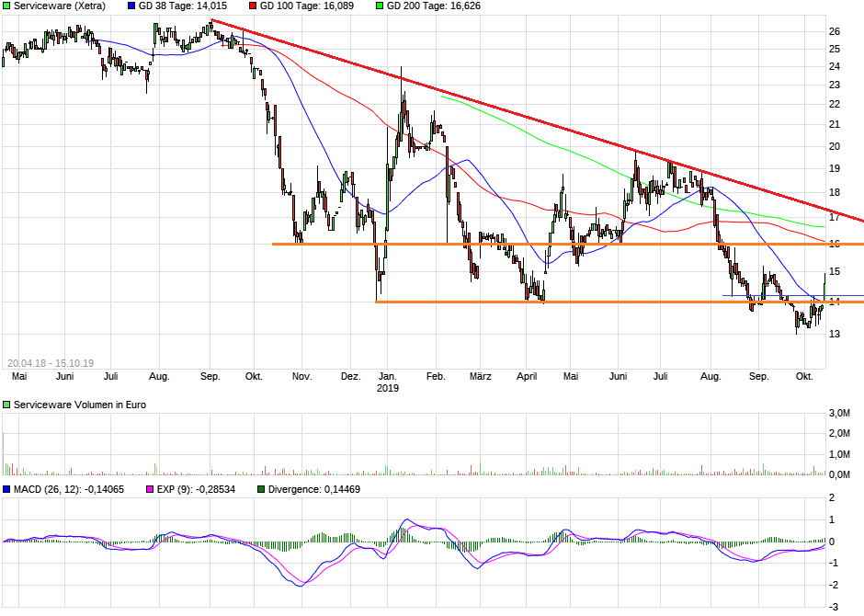Image resolution: width=864 pixels, height=616 pixels.
Task: Click the date range 20.04.18 - 15.10.19 text
Action: point(51,362)
